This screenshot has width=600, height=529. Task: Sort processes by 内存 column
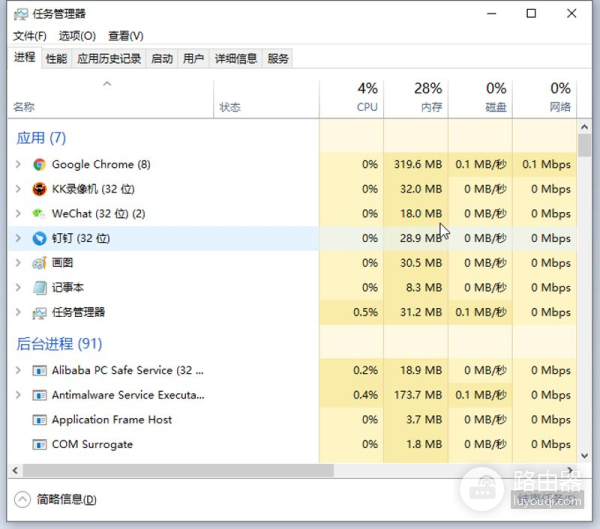coord(416,99)
